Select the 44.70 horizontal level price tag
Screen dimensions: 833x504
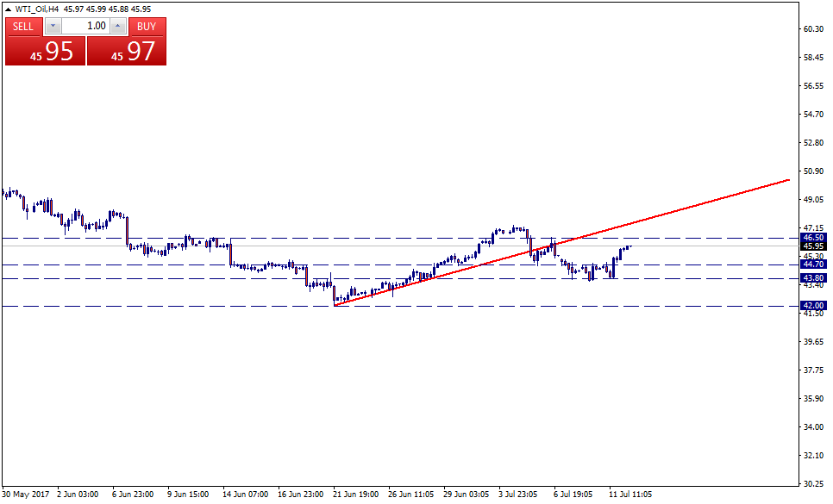pos(813,264)
